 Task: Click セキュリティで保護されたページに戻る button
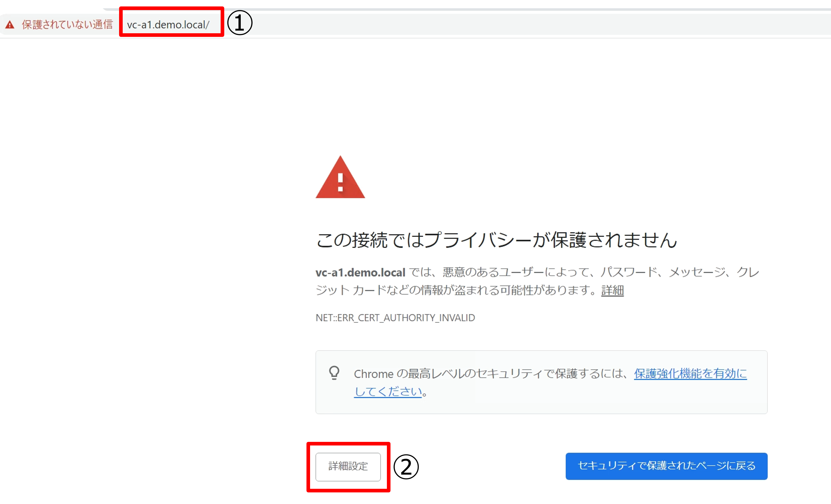point(666,466)
